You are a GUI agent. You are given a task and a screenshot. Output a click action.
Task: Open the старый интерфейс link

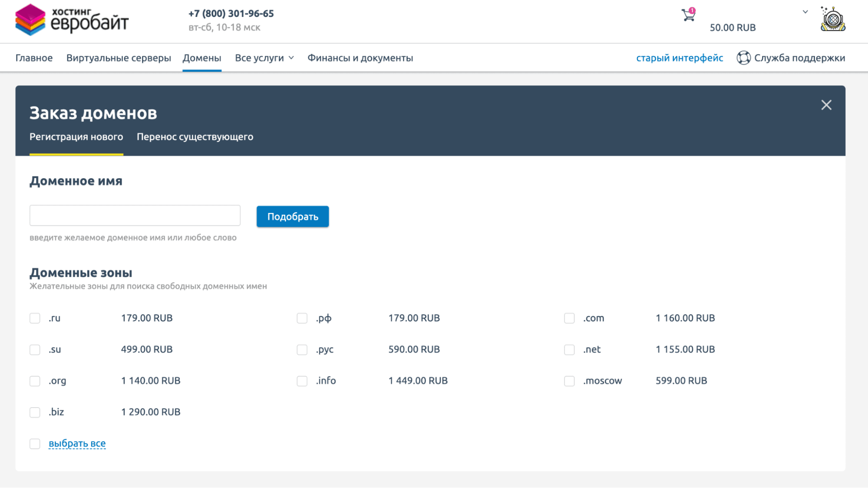(x=679, y=58)
